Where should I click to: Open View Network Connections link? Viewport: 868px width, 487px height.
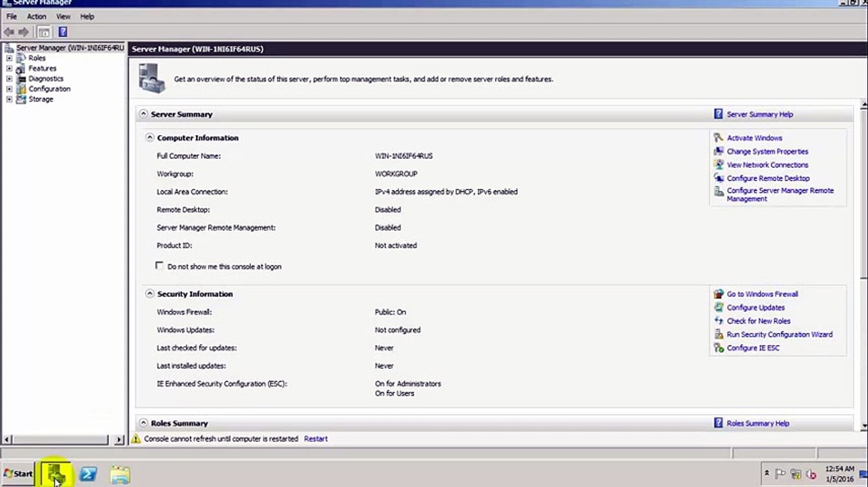click(767, 165)
